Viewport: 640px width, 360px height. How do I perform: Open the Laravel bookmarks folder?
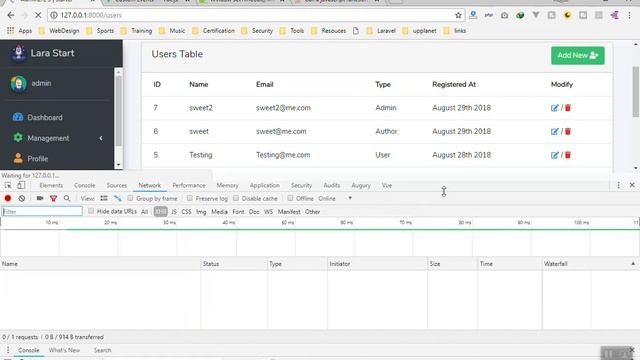(x=382, y=31)
